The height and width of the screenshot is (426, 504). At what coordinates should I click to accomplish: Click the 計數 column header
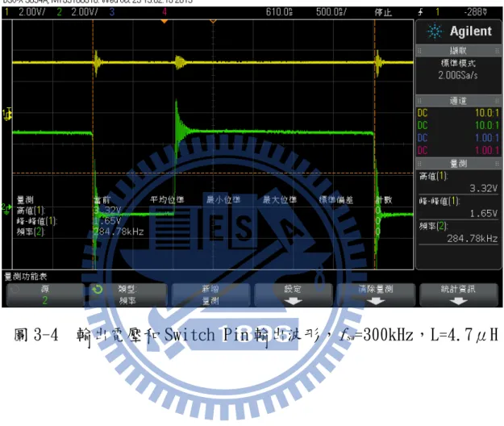(x=384, y=200)
